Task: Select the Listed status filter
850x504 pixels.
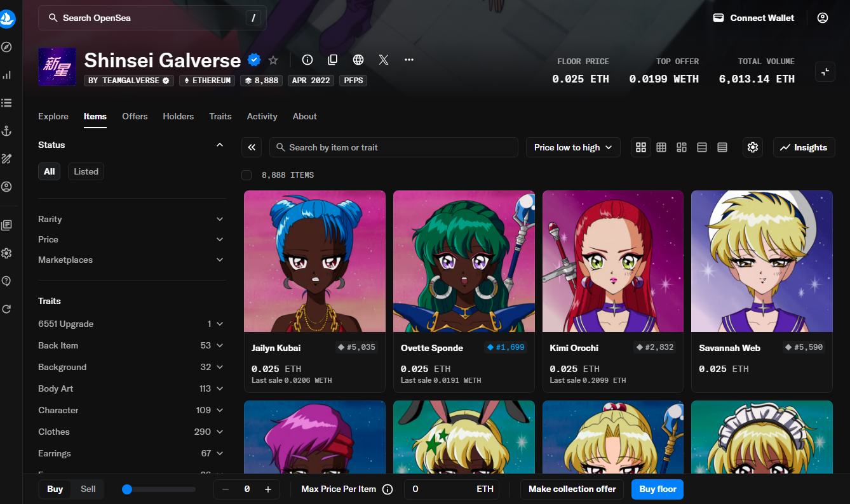Action: coord(86,171)
